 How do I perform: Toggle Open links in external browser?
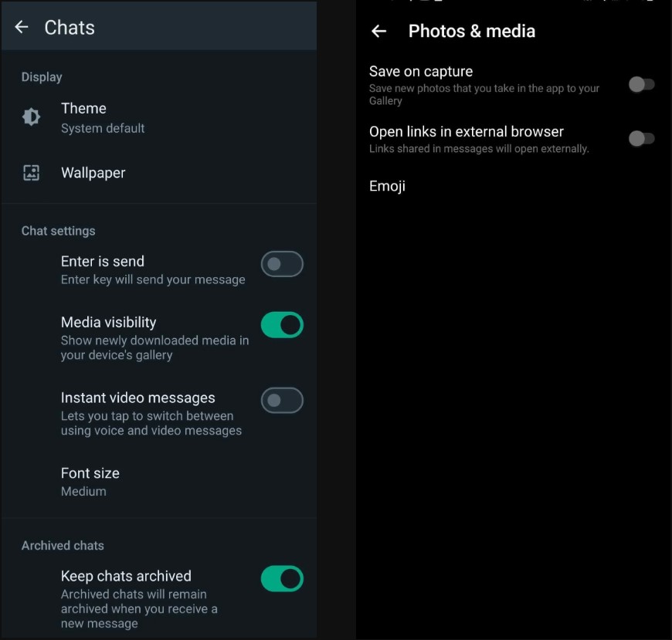pos(641,138)
